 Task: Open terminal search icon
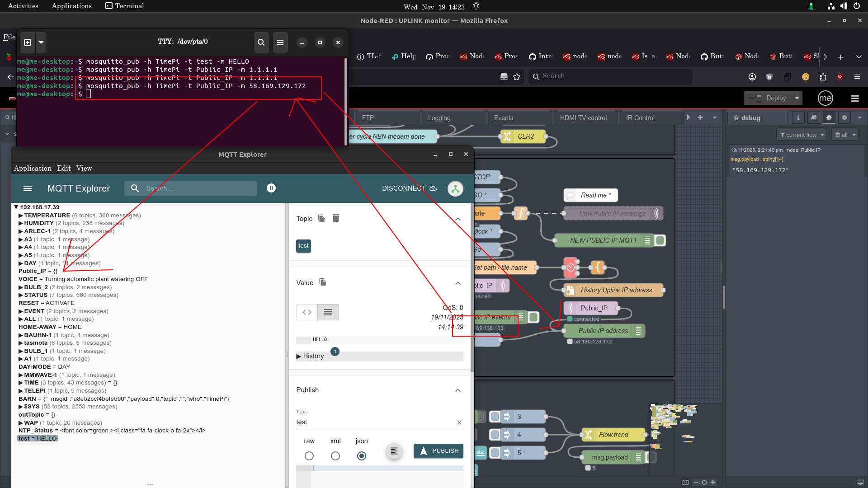261,42
